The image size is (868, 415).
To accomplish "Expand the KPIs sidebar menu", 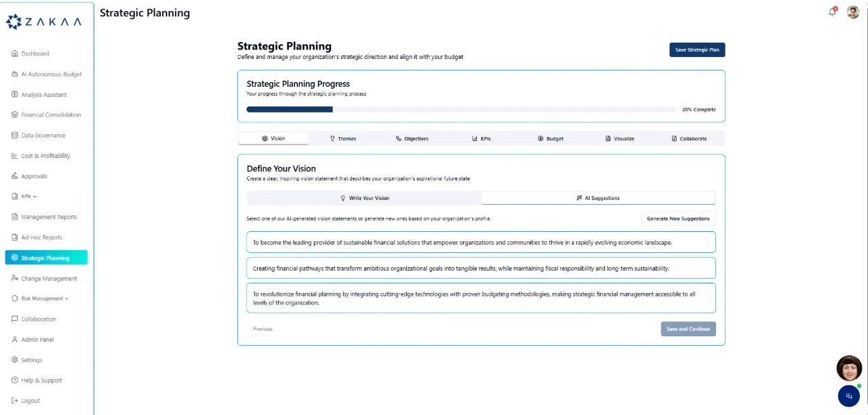I will 28,197.
